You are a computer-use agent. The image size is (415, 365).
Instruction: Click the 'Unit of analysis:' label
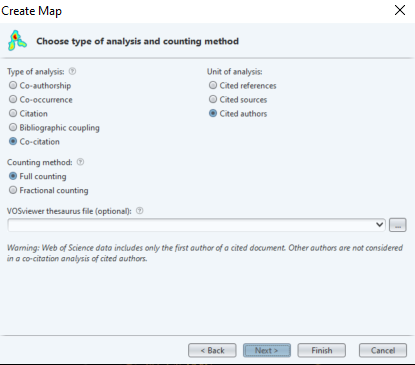click(235, 72)
